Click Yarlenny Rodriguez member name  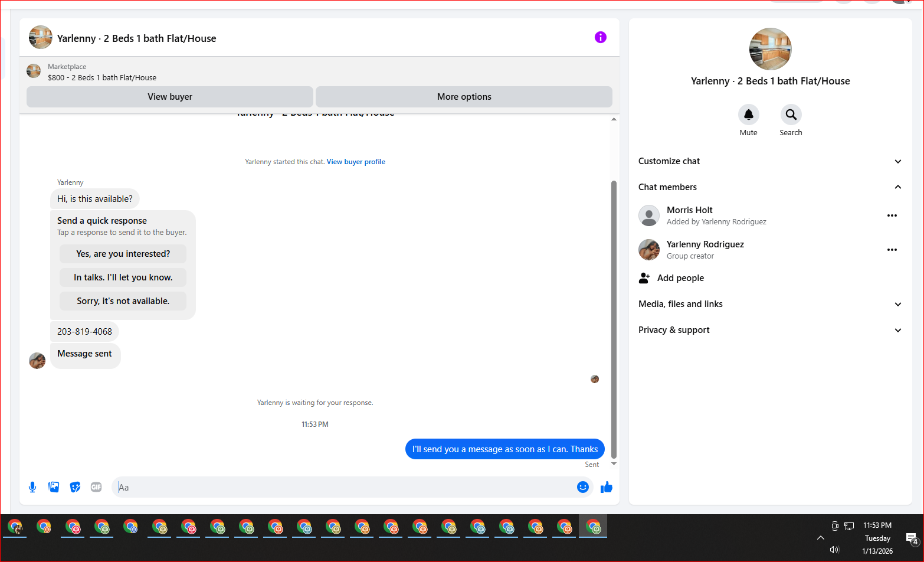(705, 244)
